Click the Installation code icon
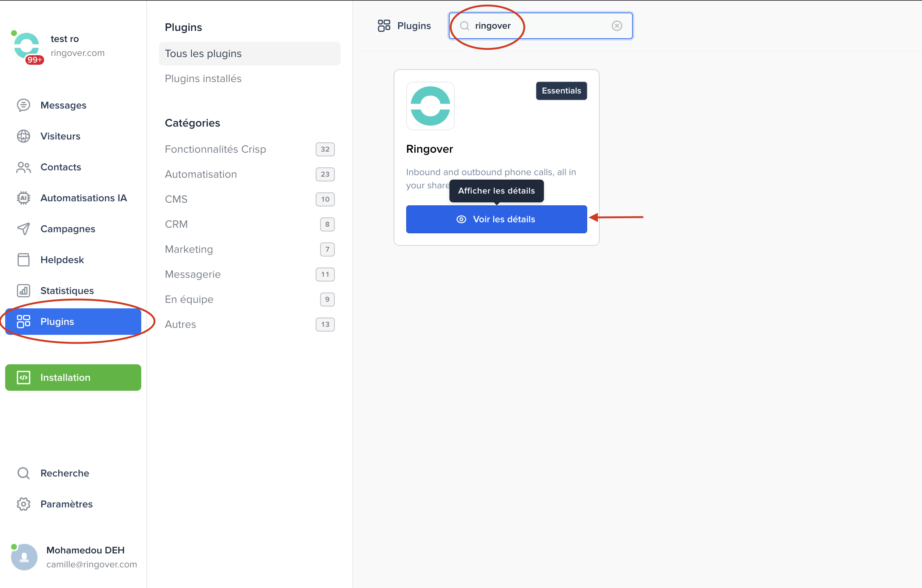922x588 pixels. (23, 378)
